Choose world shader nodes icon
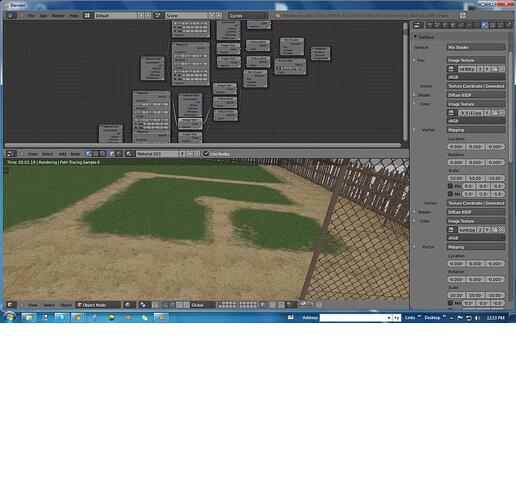 (x=119, y=154)
